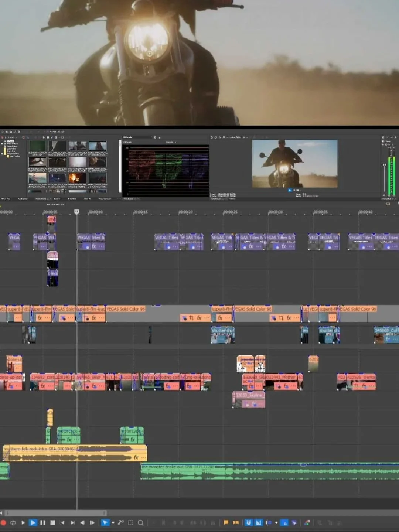Image resolution: width=399 pixels, height=532 pixels.
Task: Select the green screen media thumbnail
Action: tap(37, 146)
